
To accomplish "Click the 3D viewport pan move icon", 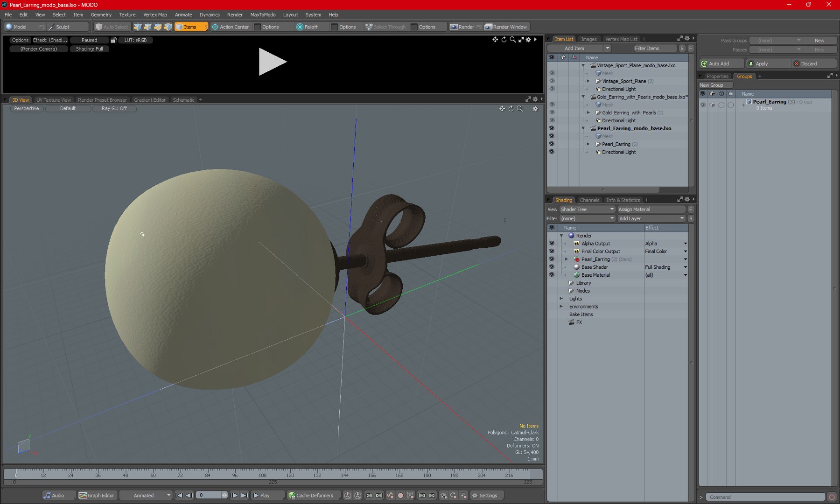I will tap(502, 109).
